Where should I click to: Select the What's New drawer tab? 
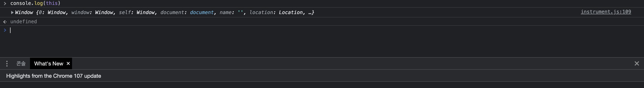[x=49, y=64]
